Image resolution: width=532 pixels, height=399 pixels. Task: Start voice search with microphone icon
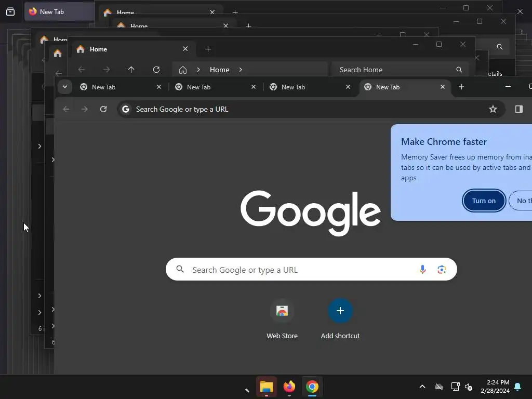click(422, 270)
